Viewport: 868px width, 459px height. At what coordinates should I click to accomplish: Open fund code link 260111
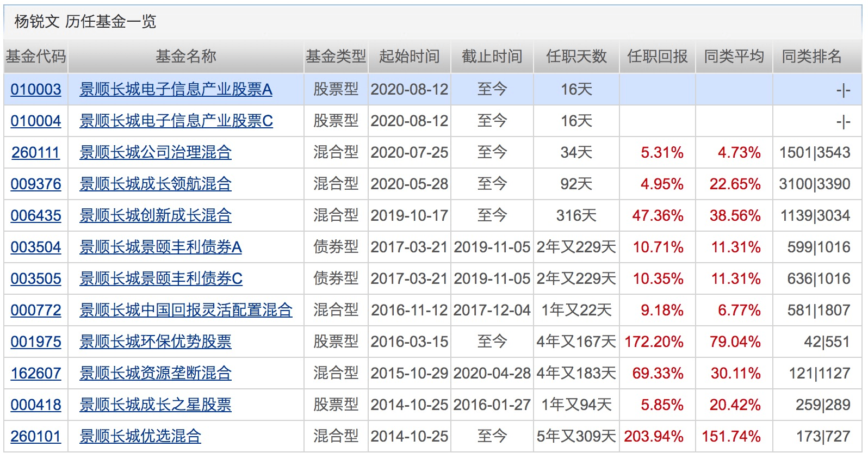tap(36, 152)
